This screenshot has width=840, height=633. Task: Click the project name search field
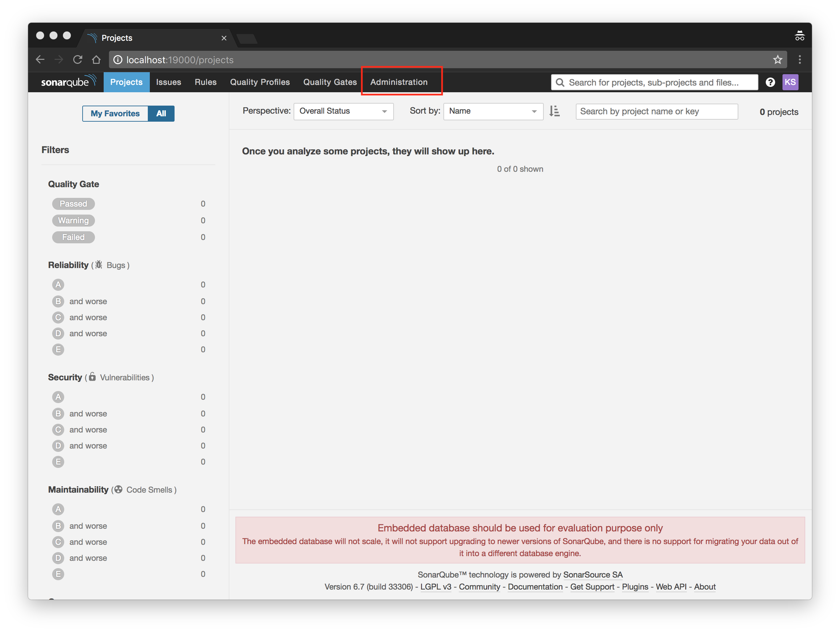[656, 112]
